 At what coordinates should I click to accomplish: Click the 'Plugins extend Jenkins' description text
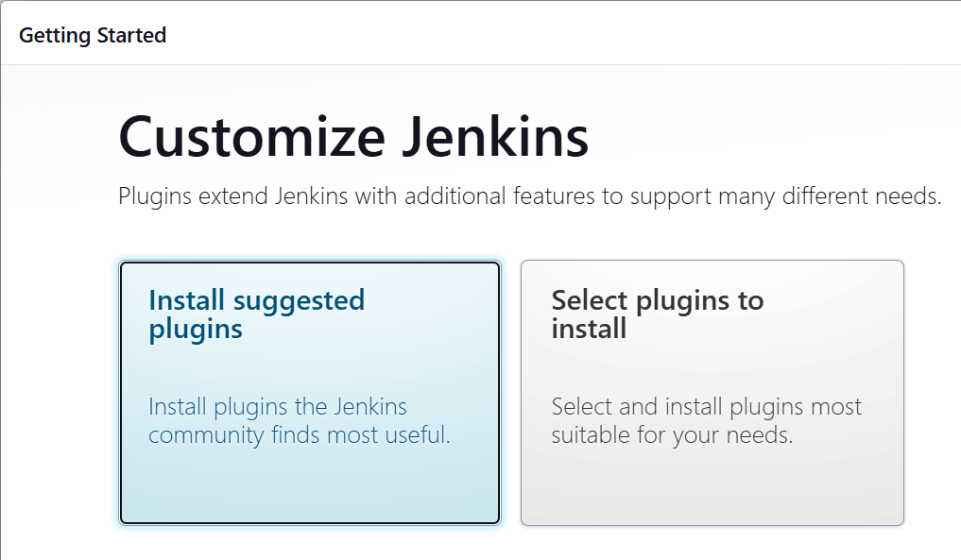pyautogui.click(x=529, y=196)
